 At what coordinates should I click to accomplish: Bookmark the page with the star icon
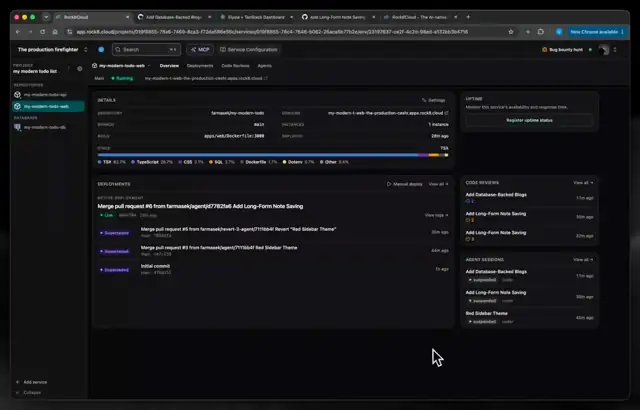click(x=511, y=32)
